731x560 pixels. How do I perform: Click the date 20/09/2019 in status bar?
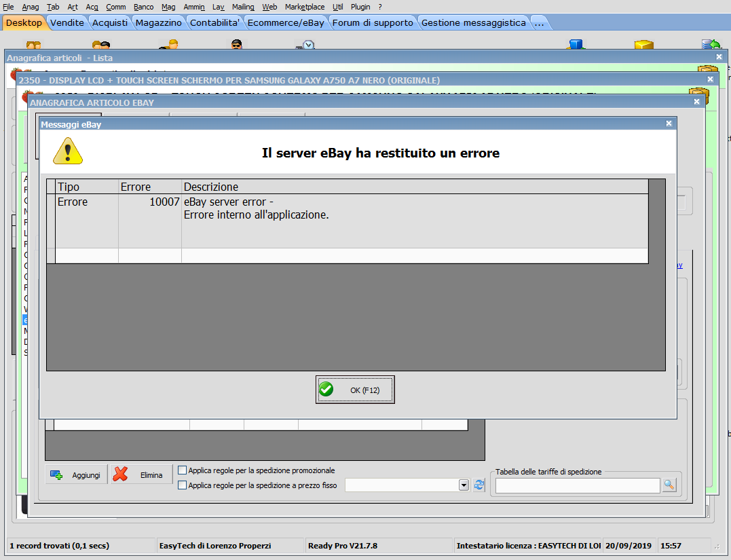[628, 546]
